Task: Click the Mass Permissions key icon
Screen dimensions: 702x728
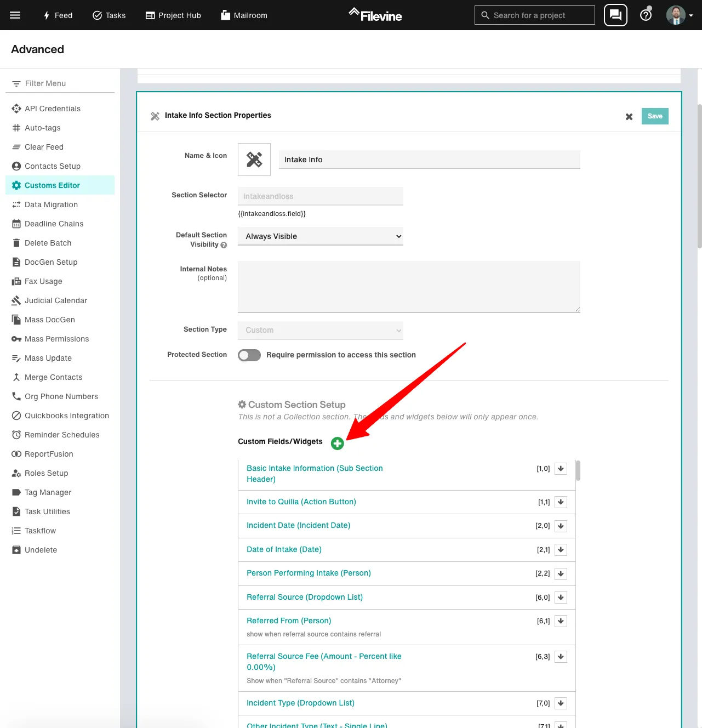Action: tap(16, 339)
